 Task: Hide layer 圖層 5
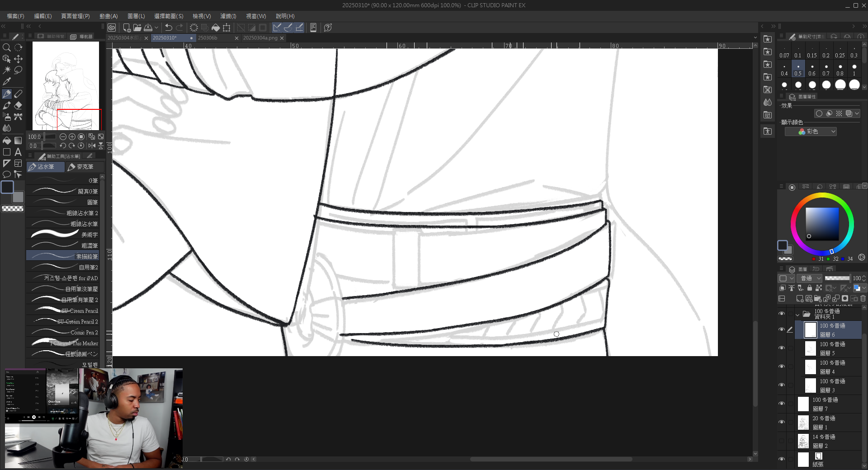point(782,348)
